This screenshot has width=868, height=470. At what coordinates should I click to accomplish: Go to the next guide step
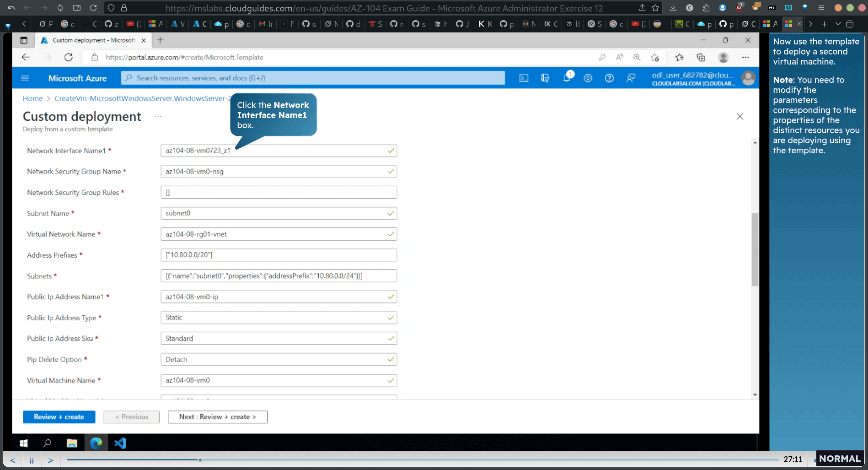coord(51,460)
